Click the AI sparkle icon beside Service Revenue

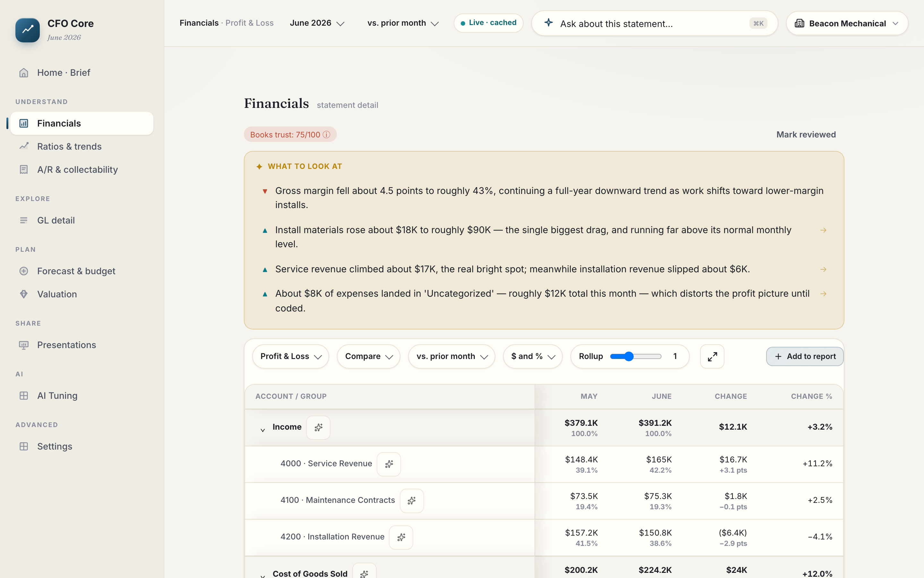click(x=389, y=464)
